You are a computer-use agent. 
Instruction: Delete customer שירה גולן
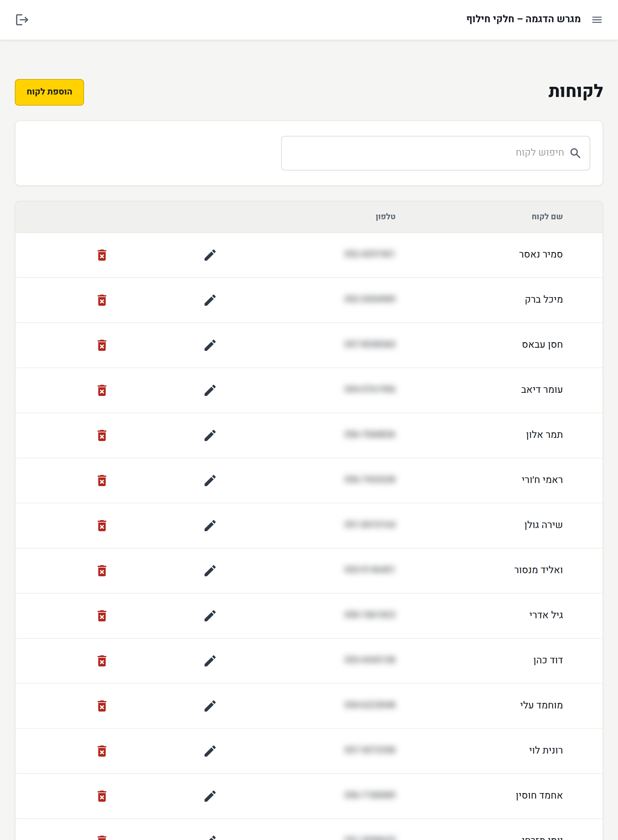tap(102, 526)
